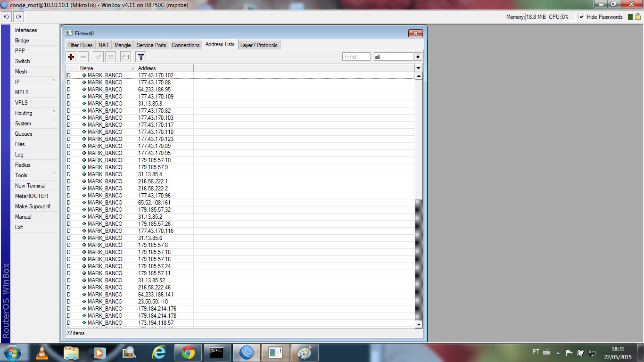
Task: Sort by the Name column header
Action: coord(107,68)
